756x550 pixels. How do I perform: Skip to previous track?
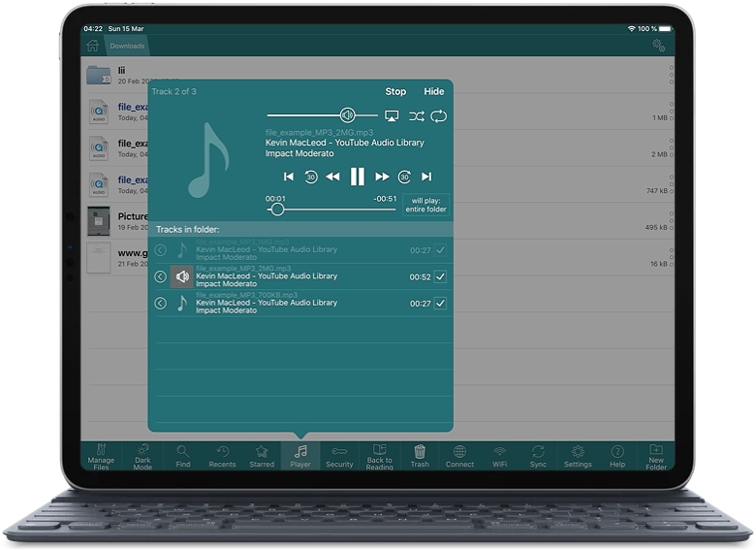pos(288,178)
